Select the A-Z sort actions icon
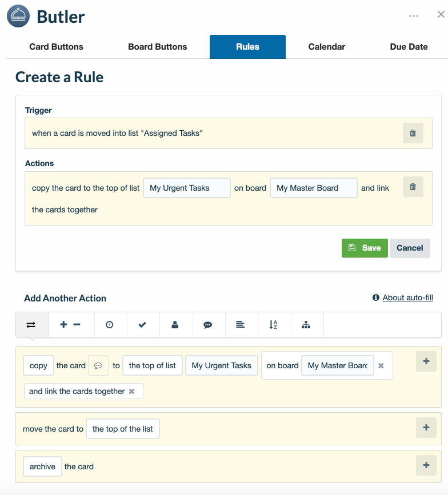 coord(273,324)
